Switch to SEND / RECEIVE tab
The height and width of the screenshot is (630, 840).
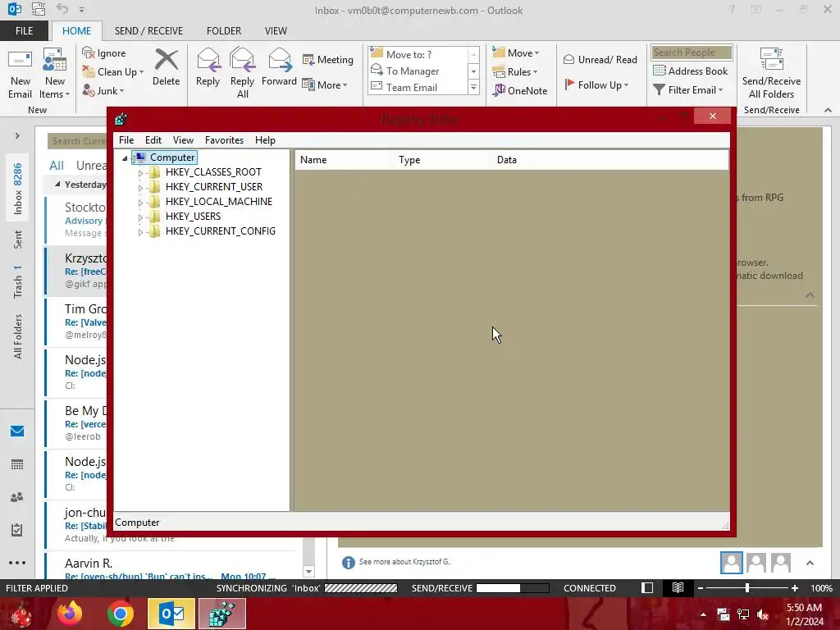[x=148, y=31]
